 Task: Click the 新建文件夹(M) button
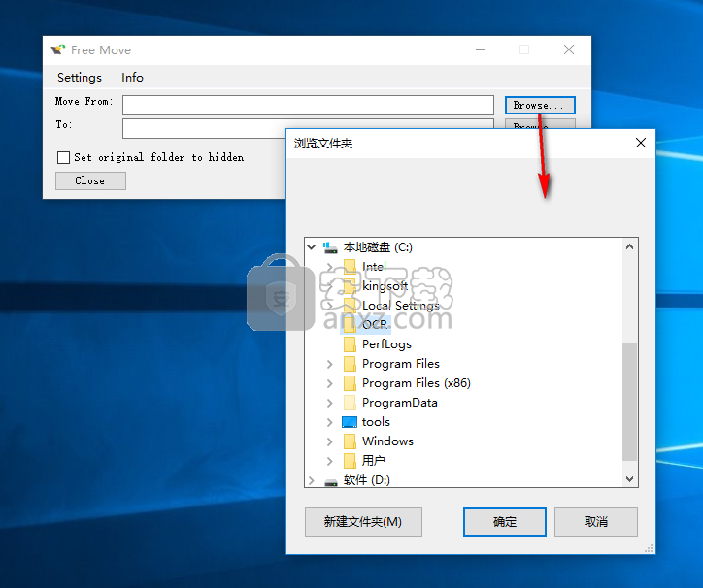tap(363, 521)
